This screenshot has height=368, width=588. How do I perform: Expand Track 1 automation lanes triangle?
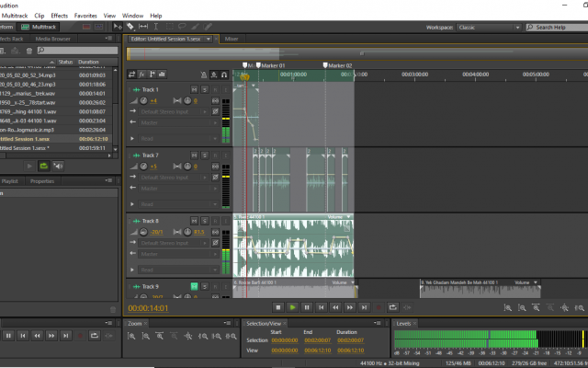(x=132, y=139)
